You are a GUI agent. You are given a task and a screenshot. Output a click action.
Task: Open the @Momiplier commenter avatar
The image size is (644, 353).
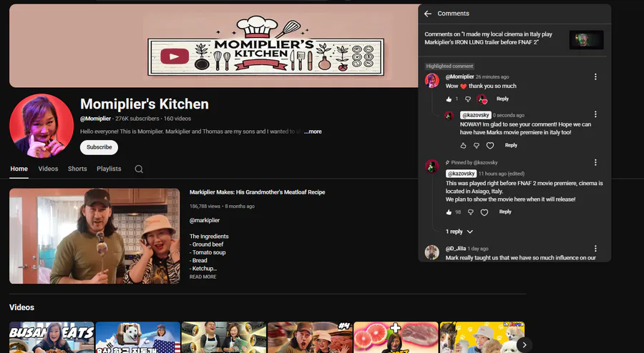click(431, 80)
